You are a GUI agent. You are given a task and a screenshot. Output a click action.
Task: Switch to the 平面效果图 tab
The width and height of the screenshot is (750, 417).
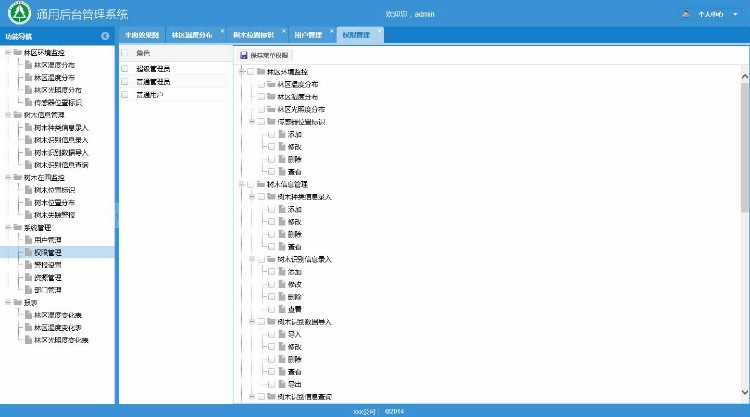point(142,35)
